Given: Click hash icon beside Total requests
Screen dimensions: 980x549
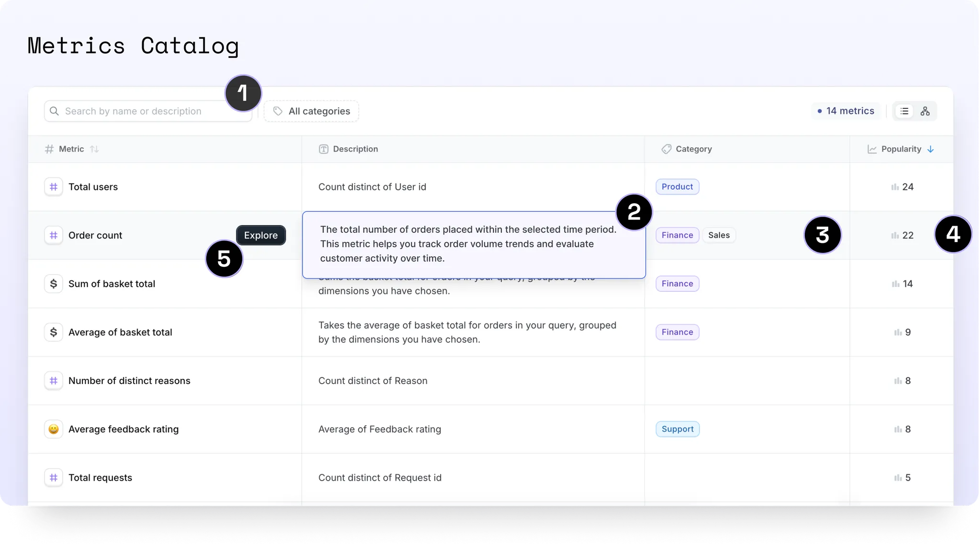Looking at the screenshot, I should [x=54, y=477].
